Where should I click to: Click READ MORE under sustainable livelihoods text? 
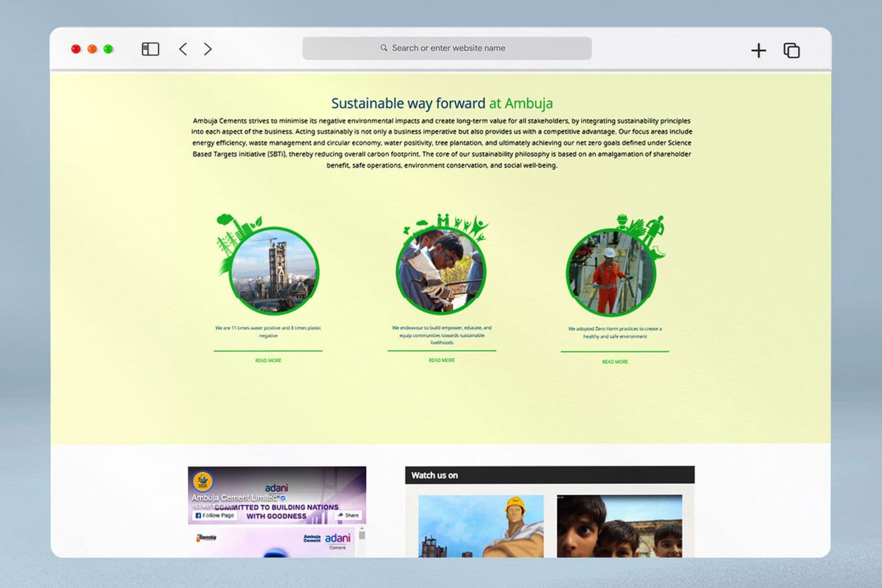(x=442, y=360)
